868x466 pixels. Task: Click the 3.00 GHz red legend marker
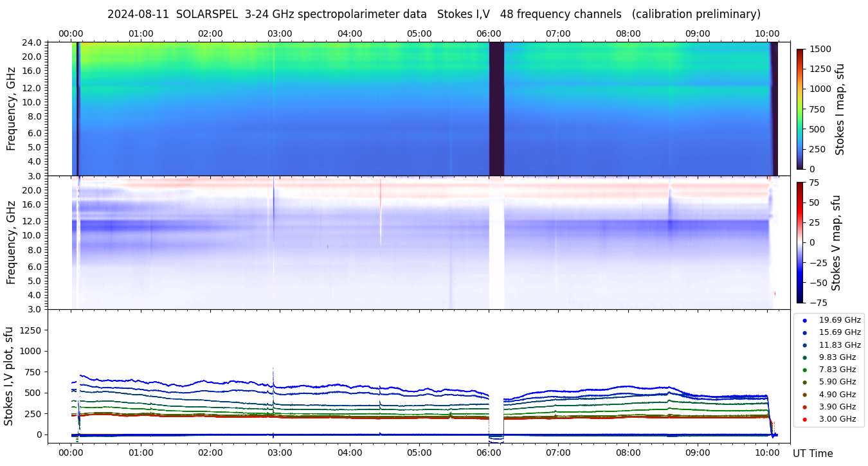click(x=804, y=419)
